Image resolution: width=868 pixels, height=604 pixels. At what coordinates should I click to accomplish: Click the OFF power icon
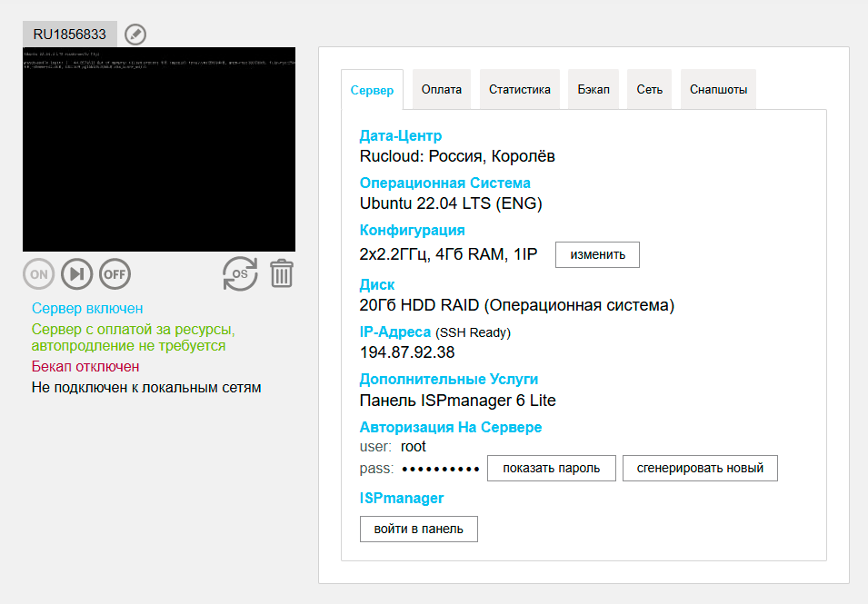[x=115, y=274]
